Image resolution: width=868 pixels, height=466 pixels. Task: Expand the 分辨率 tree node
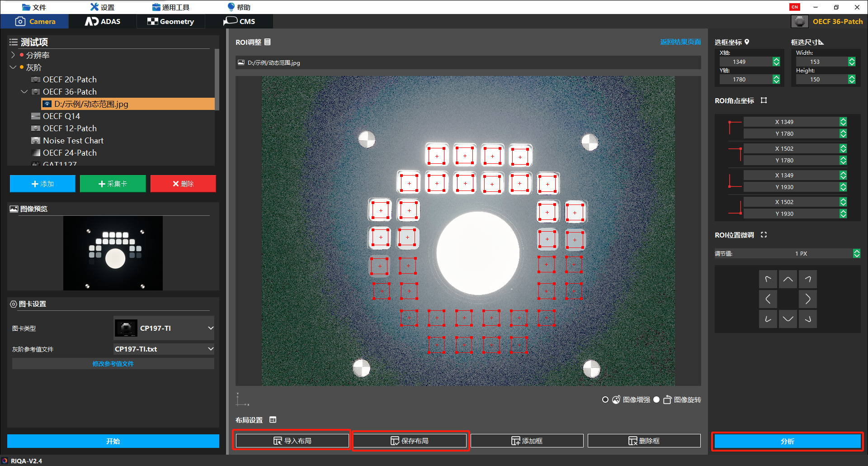[x=13, y=55]
